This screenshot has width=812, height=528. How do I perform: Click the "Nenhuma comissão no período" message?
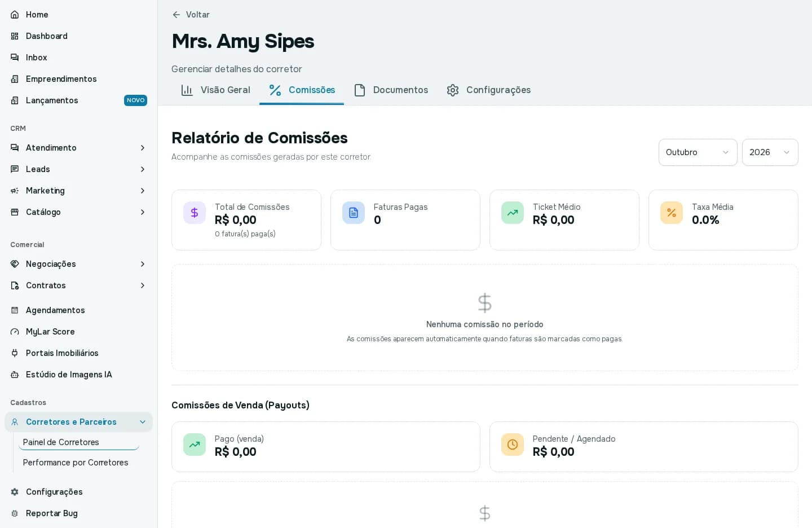point(485,324)
